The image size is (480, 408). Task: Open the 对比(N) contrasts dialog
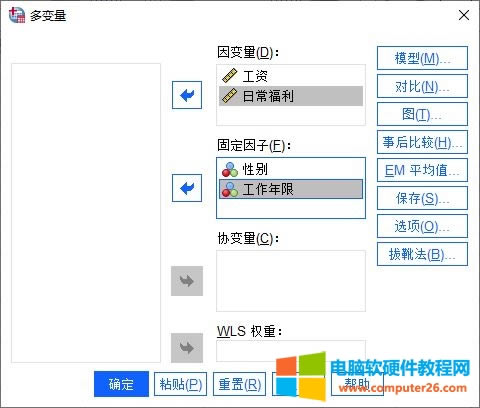(422, 86)
